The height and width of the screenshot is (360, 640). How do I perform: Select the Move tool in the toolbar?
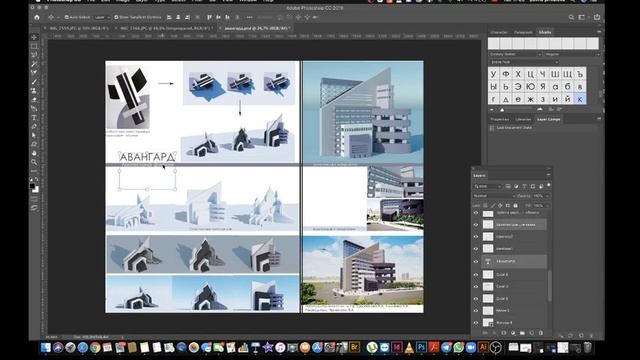34,38
